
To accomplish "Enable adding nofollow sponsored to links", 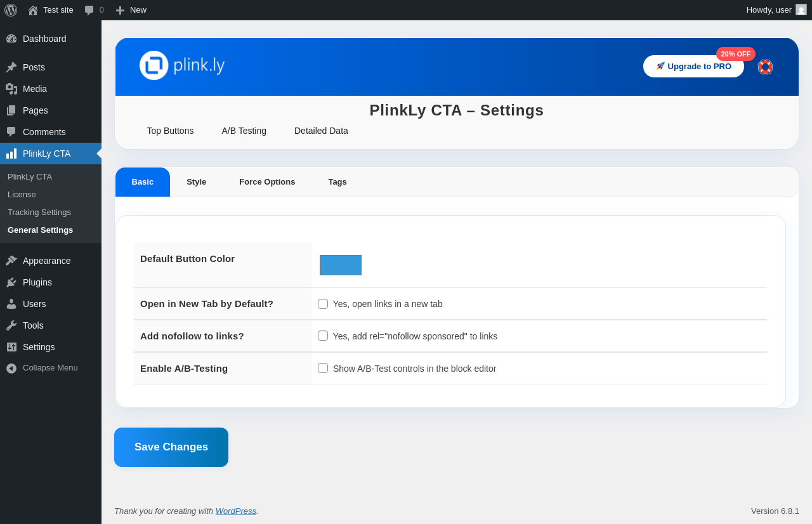I will pos(323,336).
